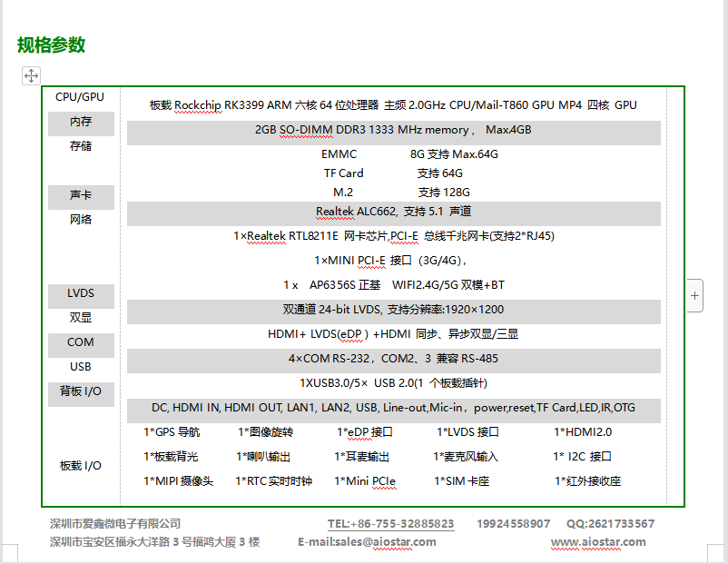Open the www.aiostar.com website link
This screenshot has height=564, width=728.
click(598, 542)
